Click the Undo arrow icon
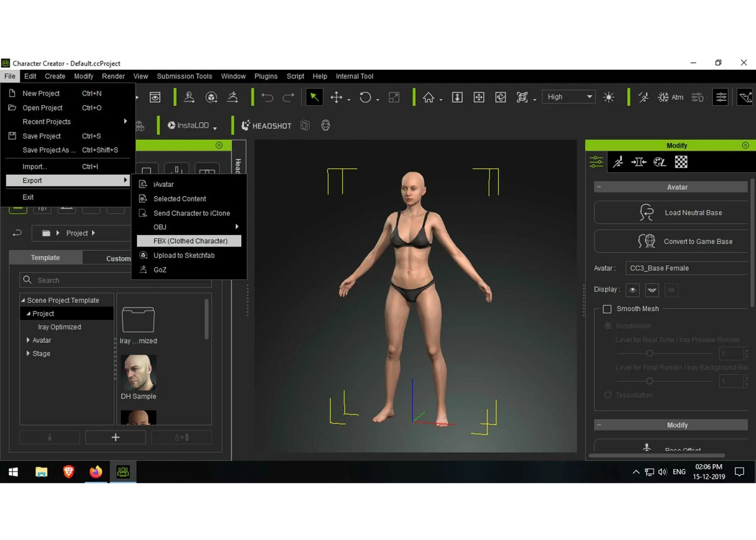The width and height of the screenshot is (756, 540). (267, 97)
